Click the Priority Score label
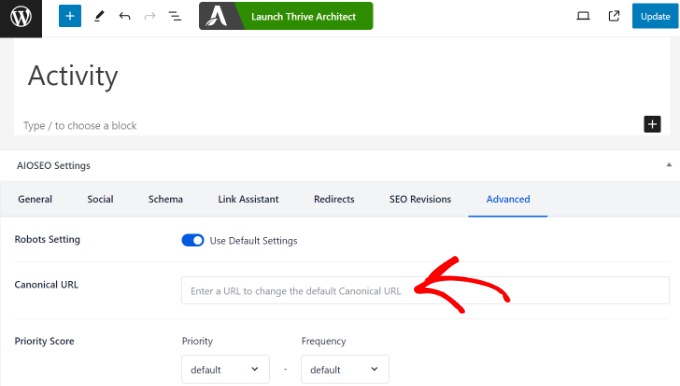 [x=44, y=341]
